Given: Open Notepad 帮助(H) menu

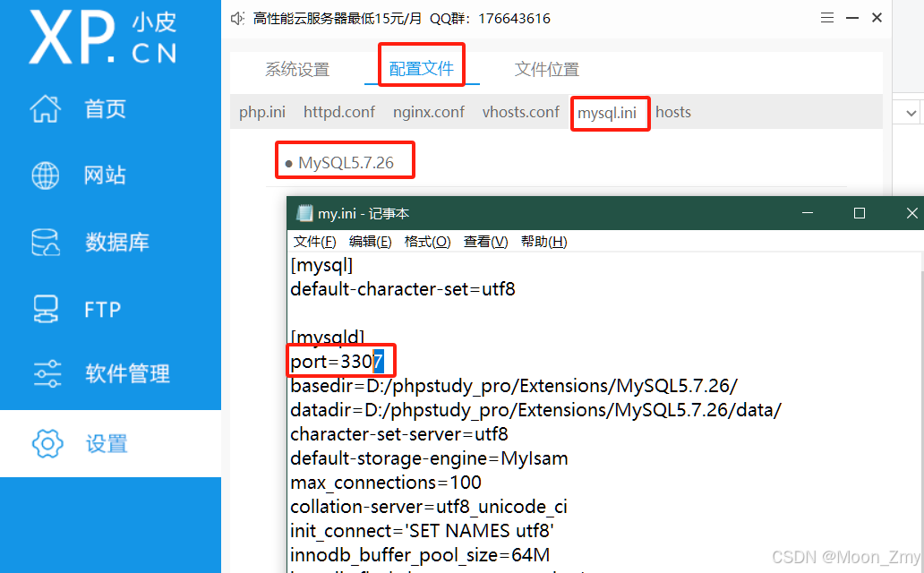Looking at the screenshot, I should (x=543, y=242).
